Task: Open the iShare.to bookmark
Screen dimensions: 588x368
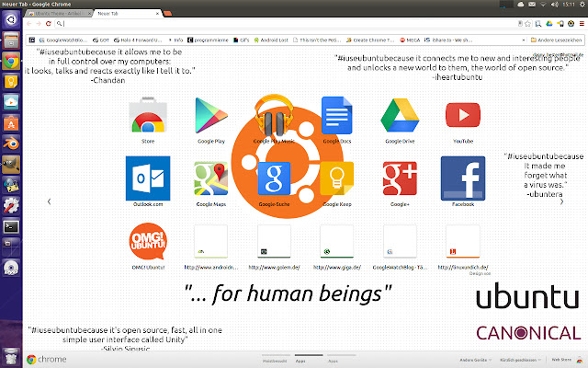Action: coord(448,40)
